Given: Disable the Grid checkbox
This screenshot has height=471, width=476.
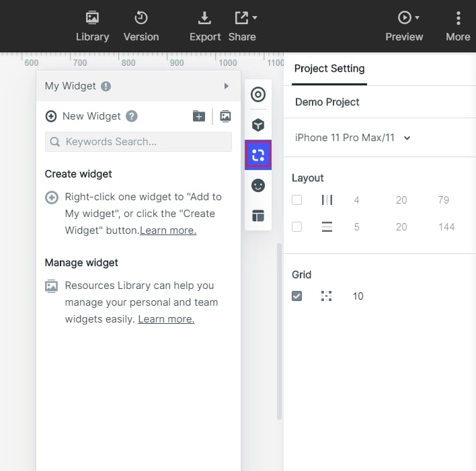Looking at the screenshot, I should (x=296, y=296).
